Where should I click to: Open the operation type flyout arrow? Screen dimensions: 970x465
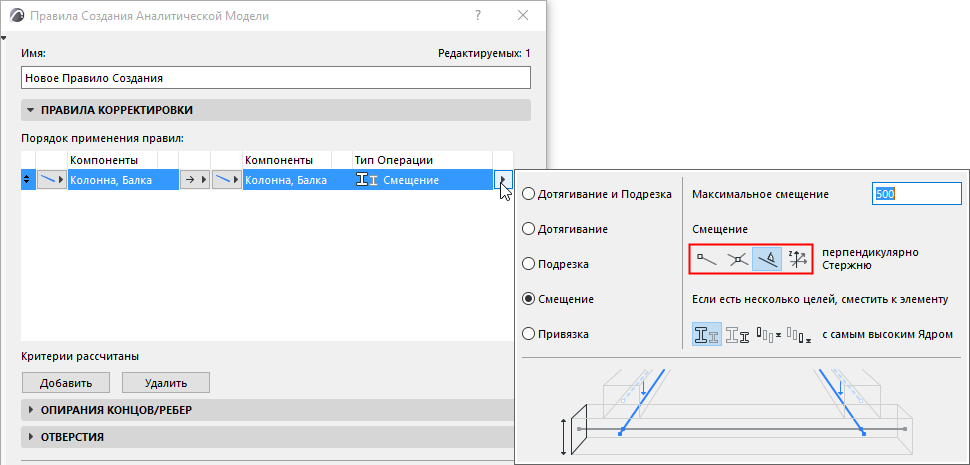pyautogui.click(x=503, y=180)
